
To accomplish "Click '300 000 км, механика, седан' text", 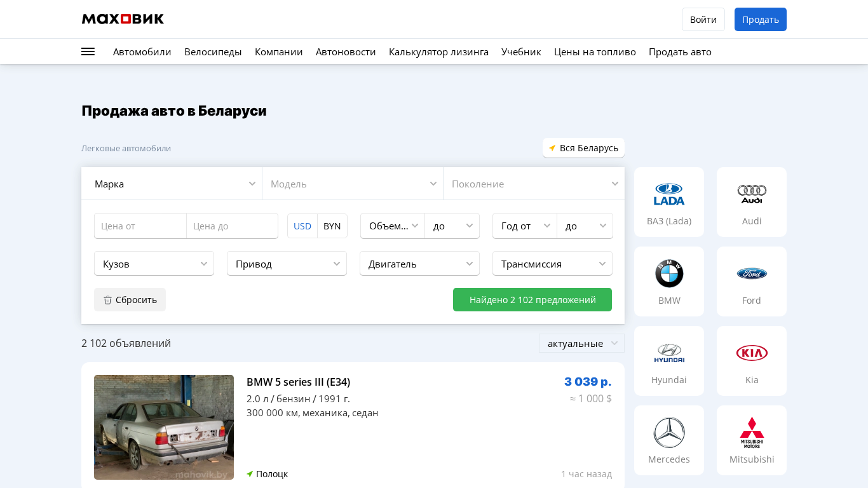I will click(x=312, y=412).
